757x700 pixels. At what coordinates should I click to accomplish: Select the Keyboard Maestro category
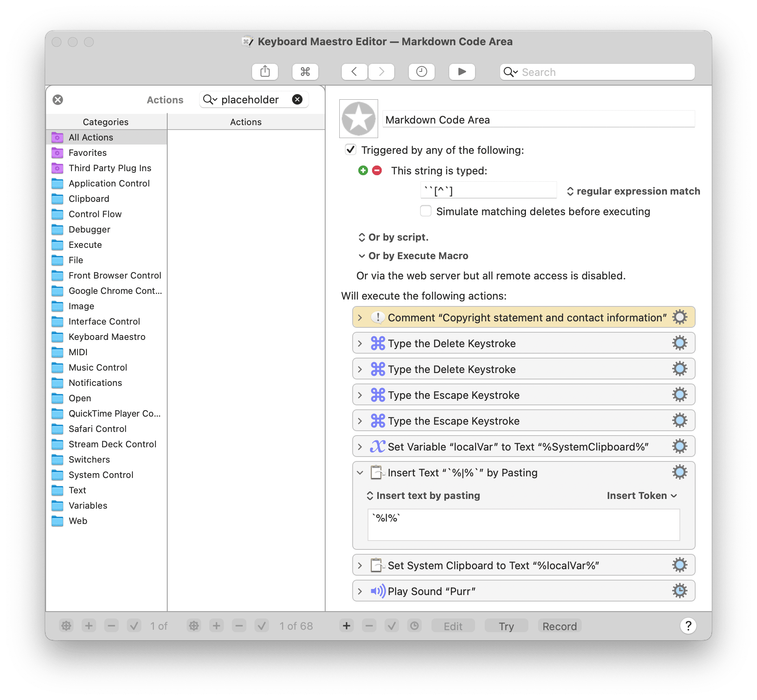(106, 337)
